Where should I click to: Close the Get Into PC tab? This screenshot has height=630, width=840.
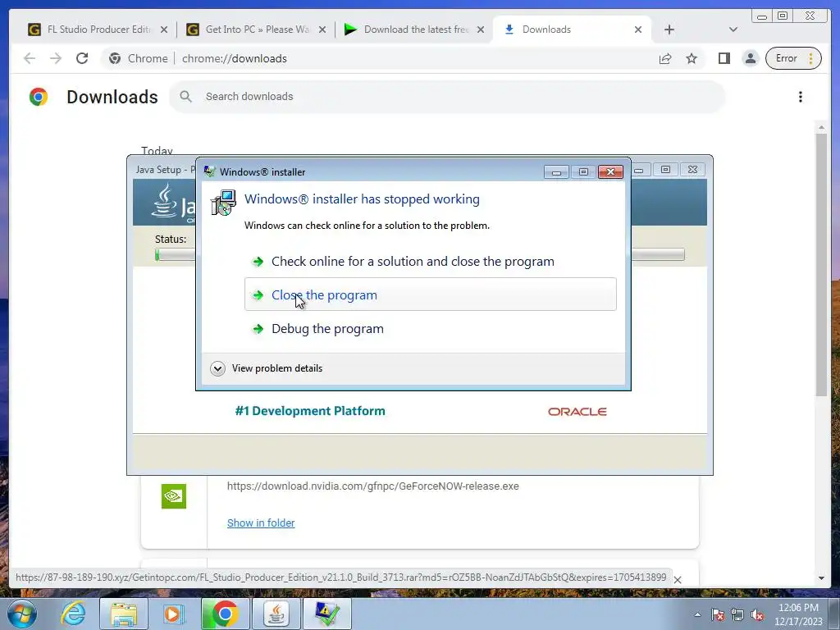[322, 30]
